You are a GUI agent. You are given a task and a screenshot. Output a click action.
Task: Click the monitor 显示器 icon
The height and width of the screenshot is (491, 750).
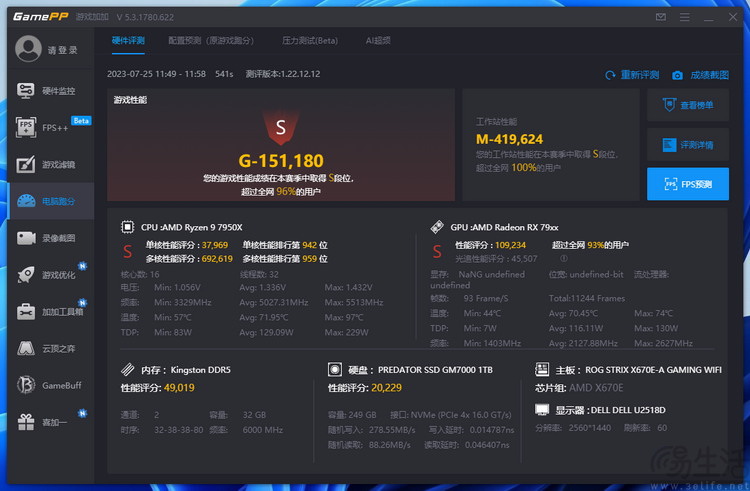point(542,410)
